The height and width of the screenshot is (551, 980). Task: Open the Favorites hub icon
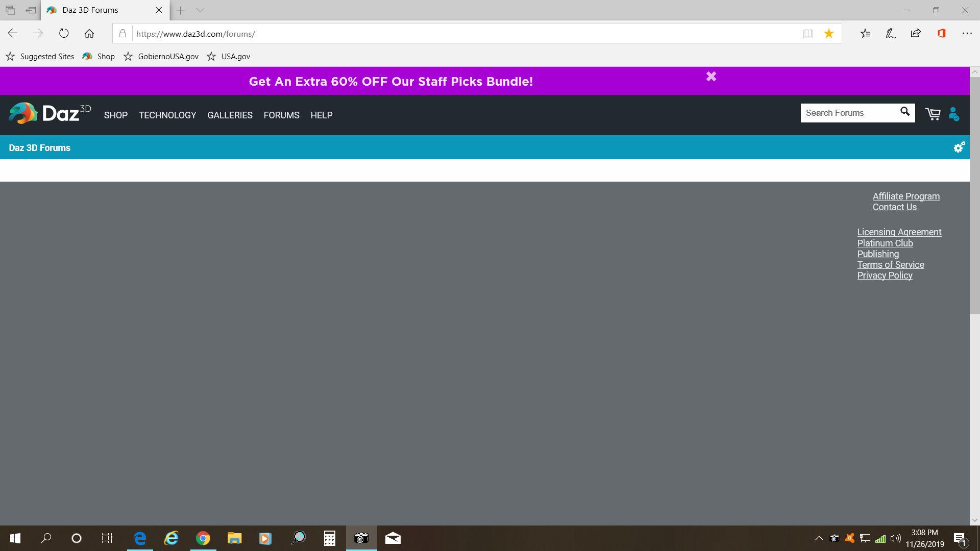(x=865, y=34)
